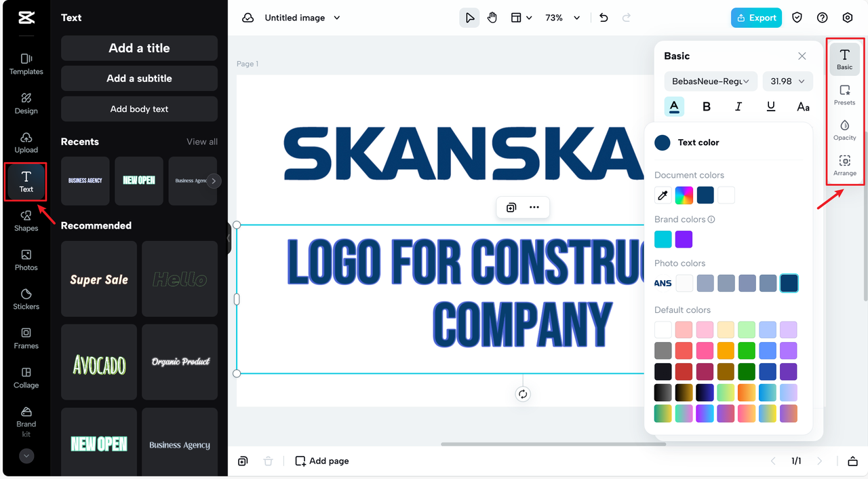Open the canvas layout dropdown
This screenshot has width=868, height=479.
click(x=521, y=18)
